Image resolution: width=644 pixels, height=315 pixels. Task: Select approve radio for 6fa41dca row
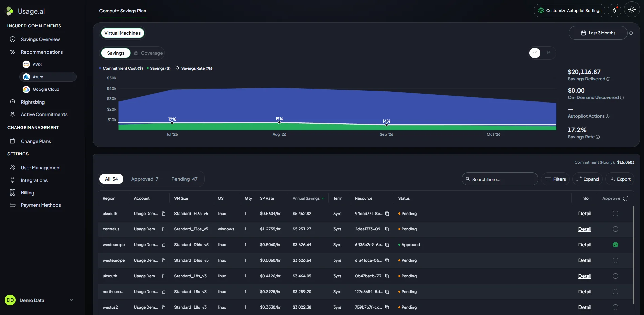pos(615,260)
